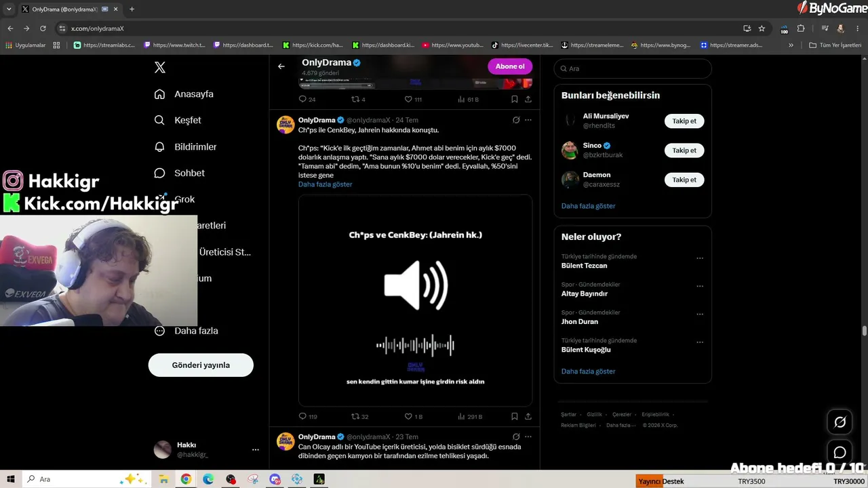Image resolution: width=868 pixels, height=488 pixels.
Task: Click the Abone ol button
Action: coord(510,66)
